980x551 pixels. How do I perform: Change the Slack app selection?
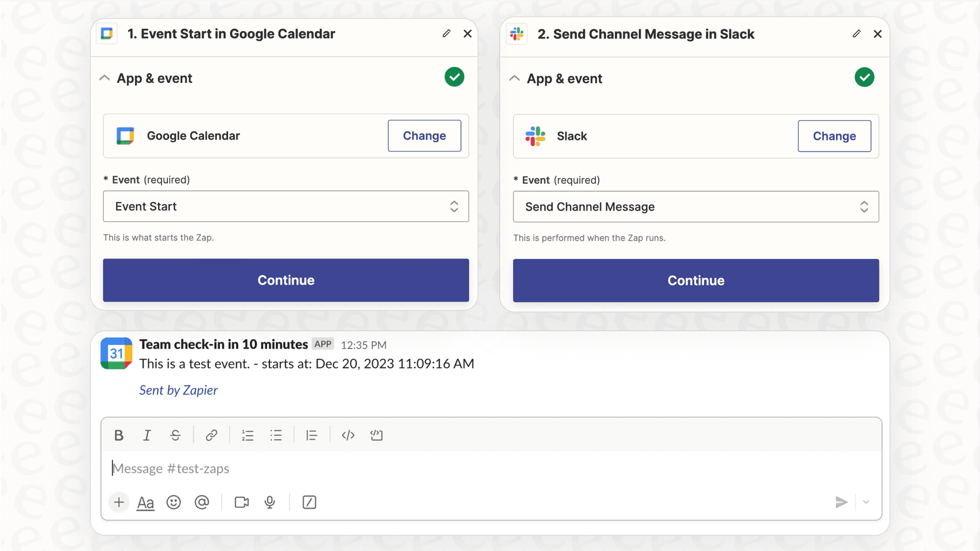tap(834, 136)
